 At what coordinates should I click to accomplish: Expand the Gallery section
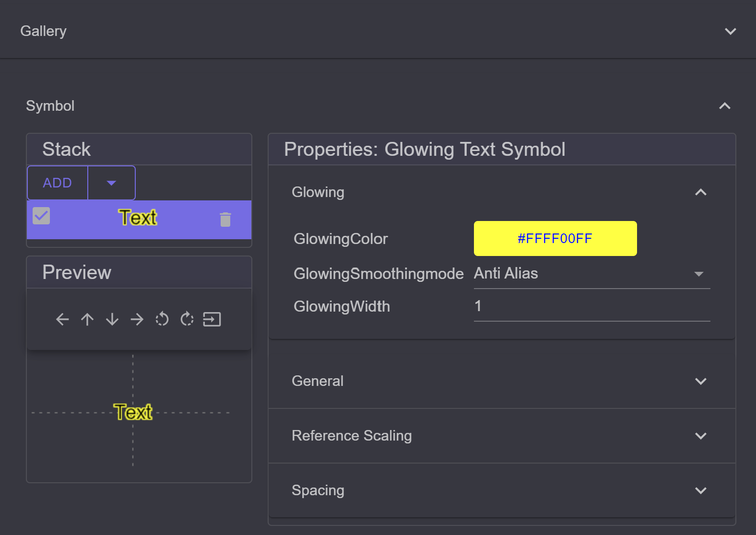[730, 31]
